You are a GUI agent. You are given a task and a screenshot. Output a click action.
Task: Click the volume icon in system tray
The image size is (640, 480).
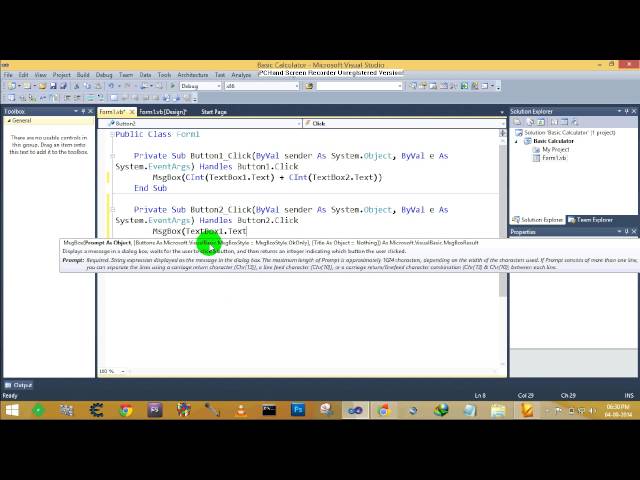tap(592, 411)
